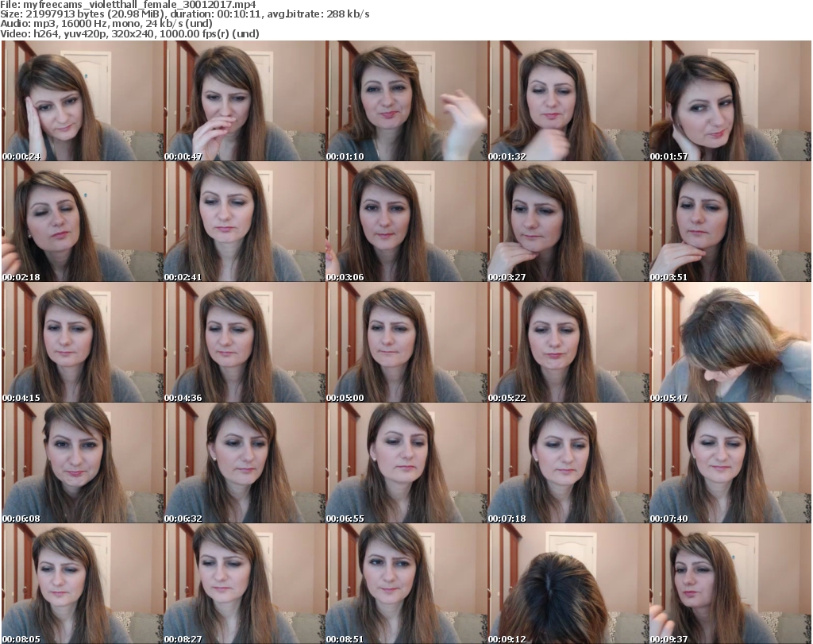Image resolution: width=813 pixels, height=644 pixels.
Task: Open the frame at 00:02:41
Action: point(245,222)
